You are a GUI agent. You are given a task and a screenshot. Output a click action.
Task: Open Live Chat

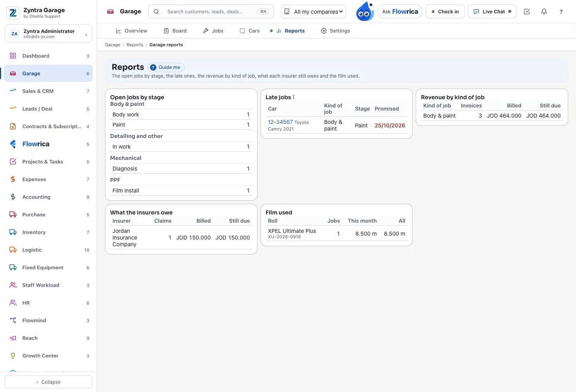[x=492, y=12]
